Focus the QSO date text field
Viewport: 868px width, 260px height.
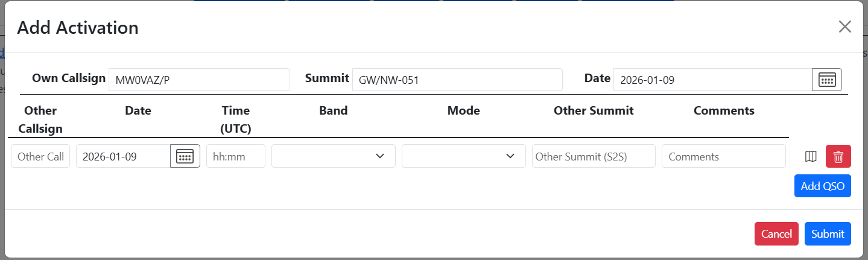(x=123, y=156)
